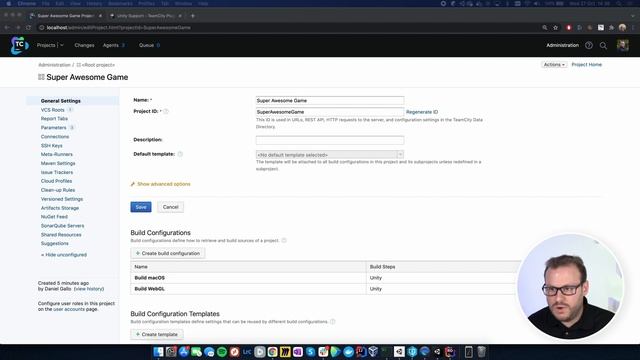The width and height of the screenshot is (640, 360).
Task: Open App Store from the dock
Action: (183, 351)
